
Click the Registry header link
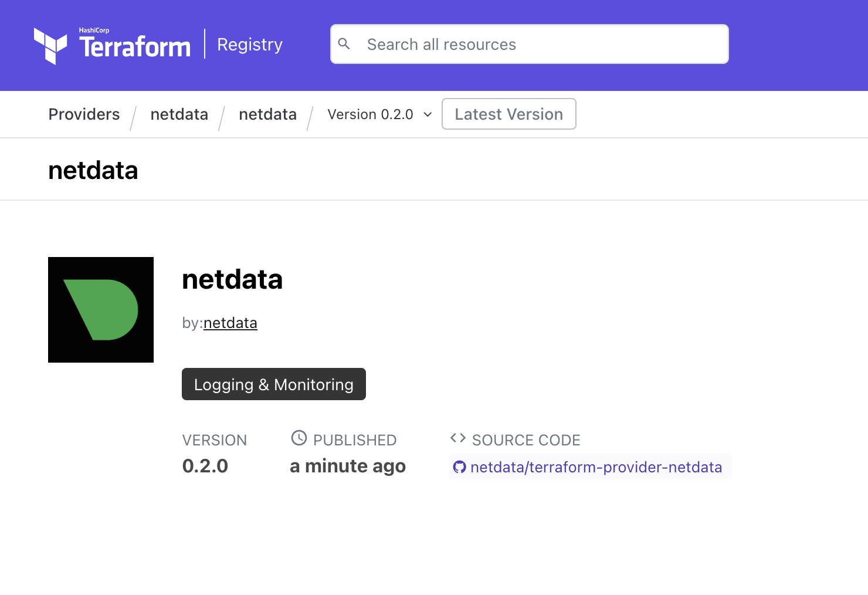[x=250, y=45]
